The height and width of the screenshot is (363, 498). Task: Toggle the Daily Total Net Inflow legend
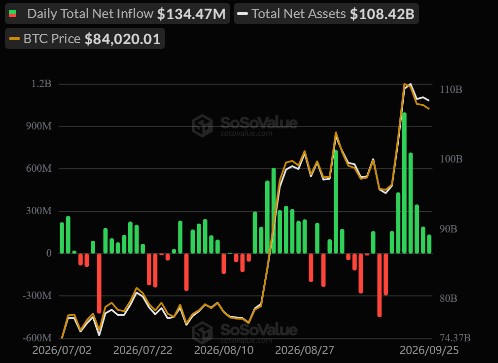pos(117,14)
